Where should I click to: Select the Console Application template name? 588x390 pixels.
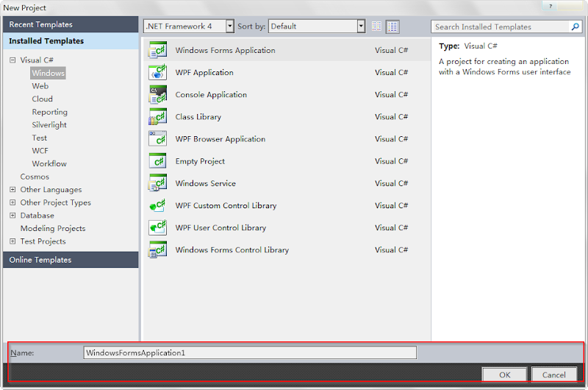[211, 95]
